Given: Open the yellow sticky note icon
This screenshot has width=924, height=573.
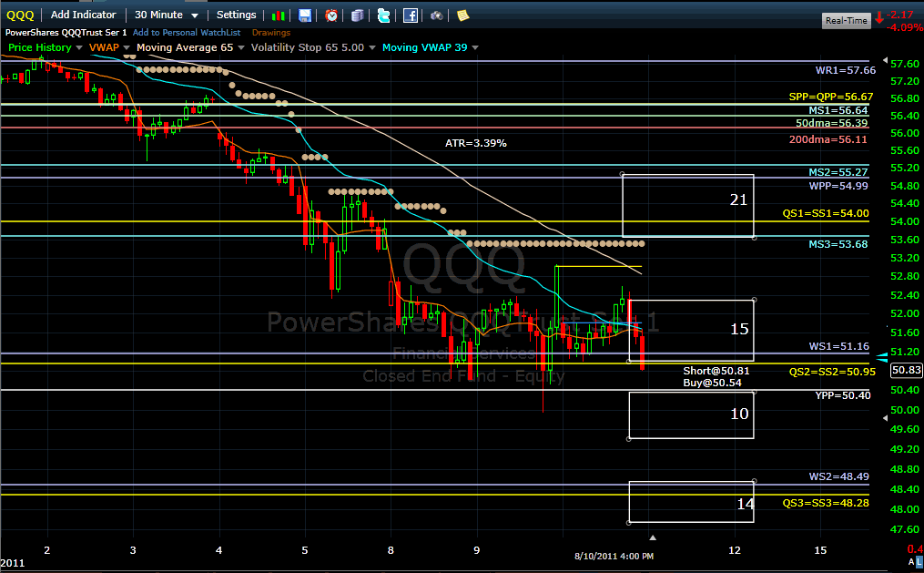Looking at the screenshot, I should click(x=463, y=15).
